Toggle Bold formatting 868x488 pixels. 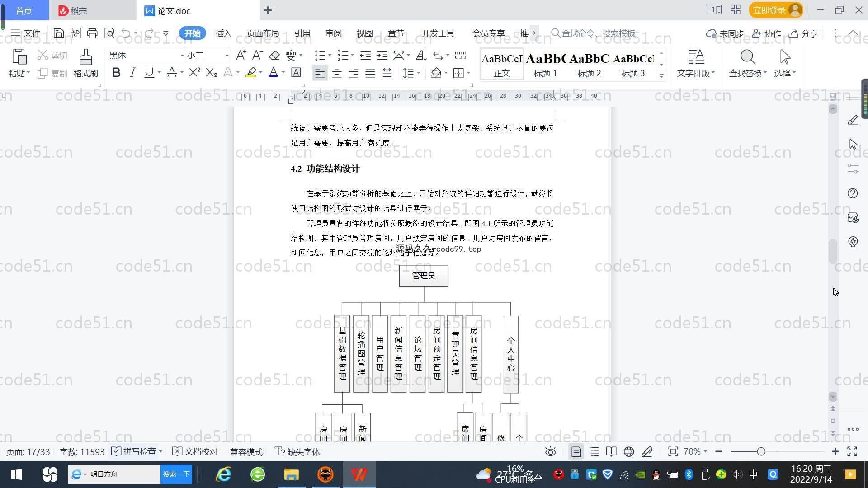116,72
